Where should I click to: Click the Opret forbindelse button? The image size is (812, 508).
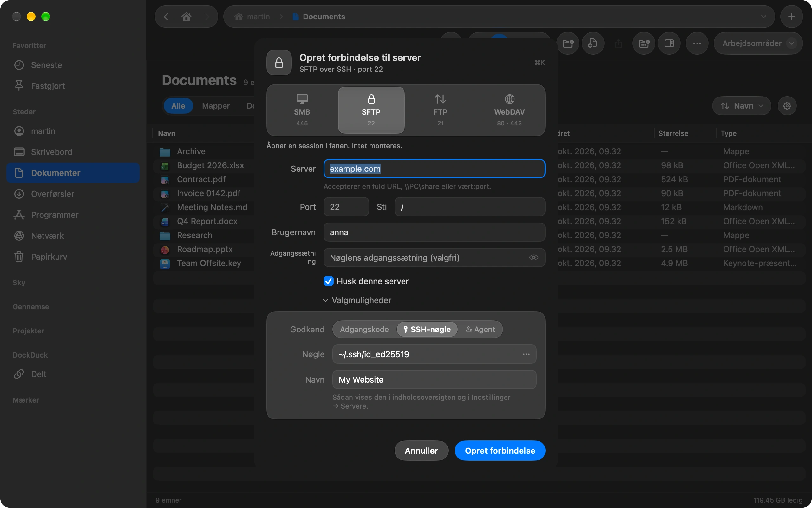coord(500,451)
